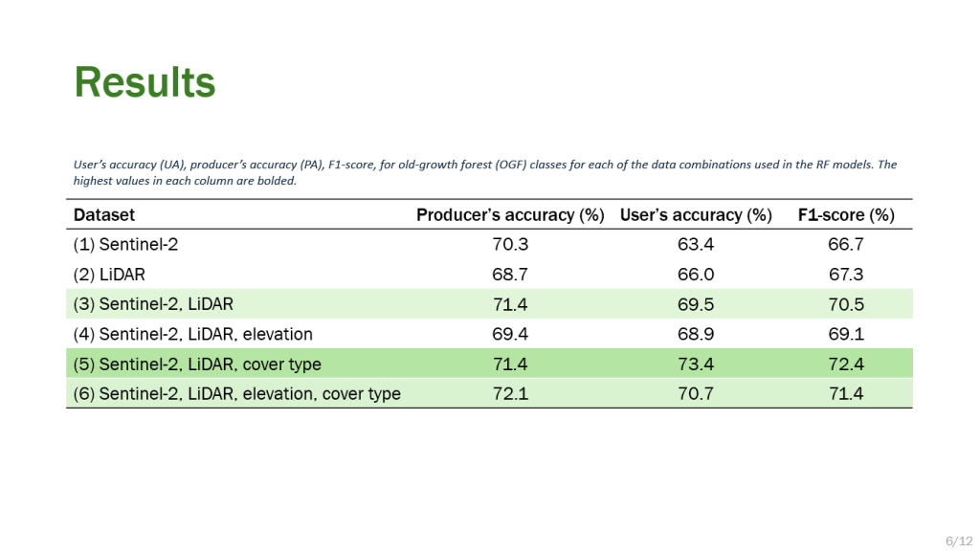The height and width of the screenshot is (552, 980).
Task: Click the 6/12 slide number
Action: (x=957, y=541)
